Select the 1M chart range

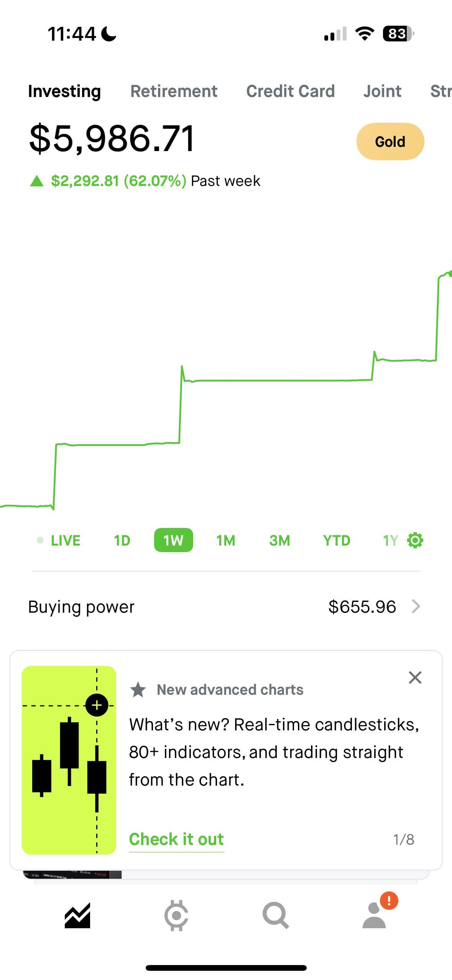[x=225, y=541]
